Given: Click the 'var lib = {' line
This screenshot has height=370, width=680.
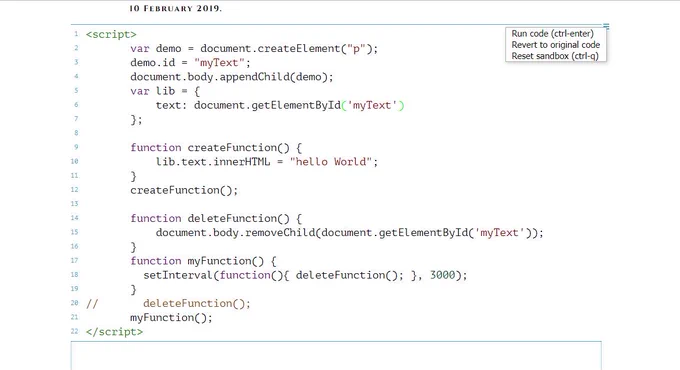Looking at the screenshot, I should (x=165, y=91).
